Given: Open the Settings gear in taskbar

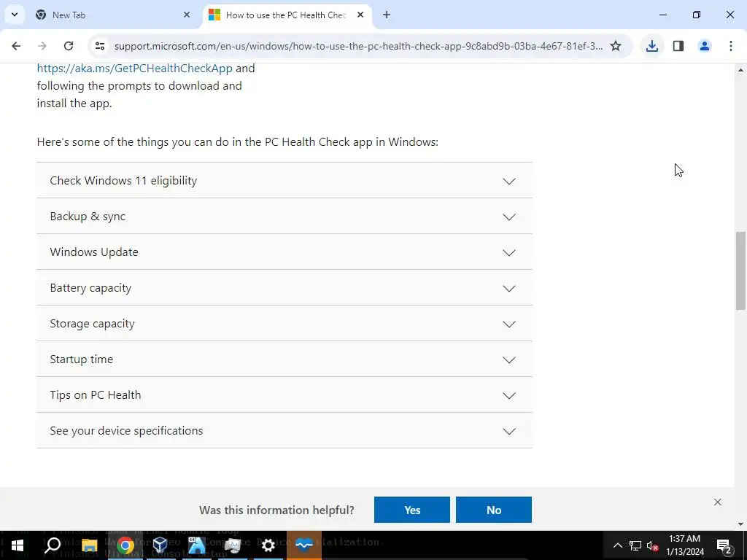Looking at the screenshot, I should (x=268, y=545).
